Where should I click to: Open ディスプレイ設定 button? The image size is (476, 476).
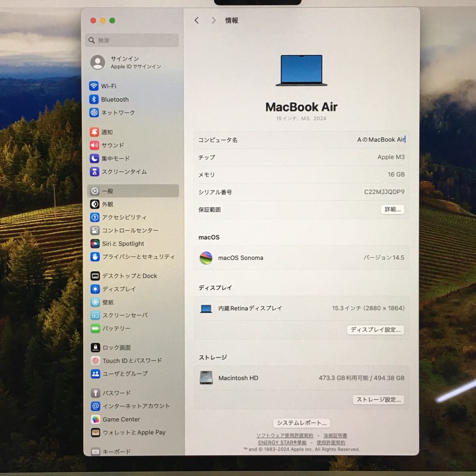pyautogui.click(x=376, y=330)
